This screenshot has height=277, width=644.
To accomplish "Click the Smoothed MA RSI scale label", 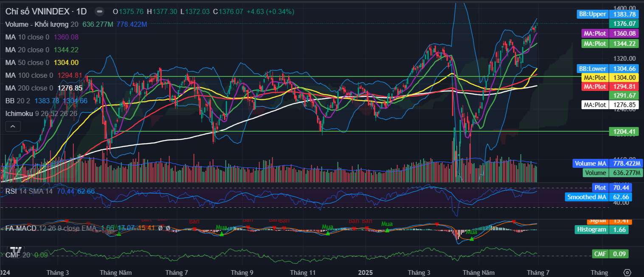I will [586, 197].
